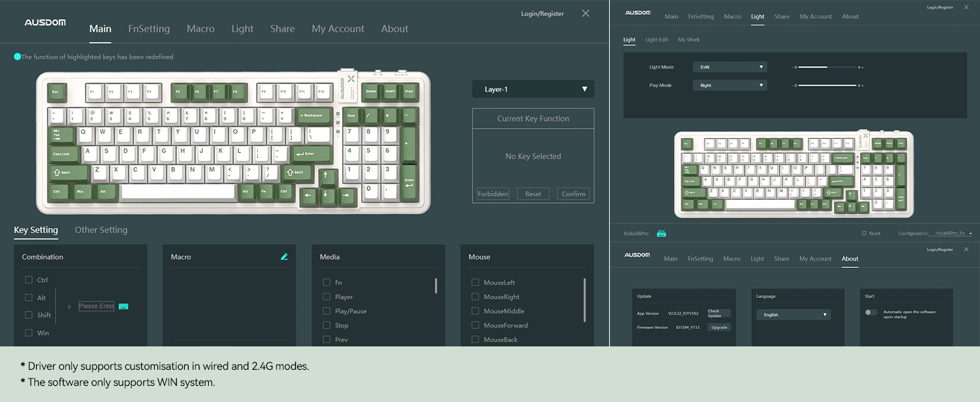Open the English language dropdown
980x402 pixels.
pos(793,315)
